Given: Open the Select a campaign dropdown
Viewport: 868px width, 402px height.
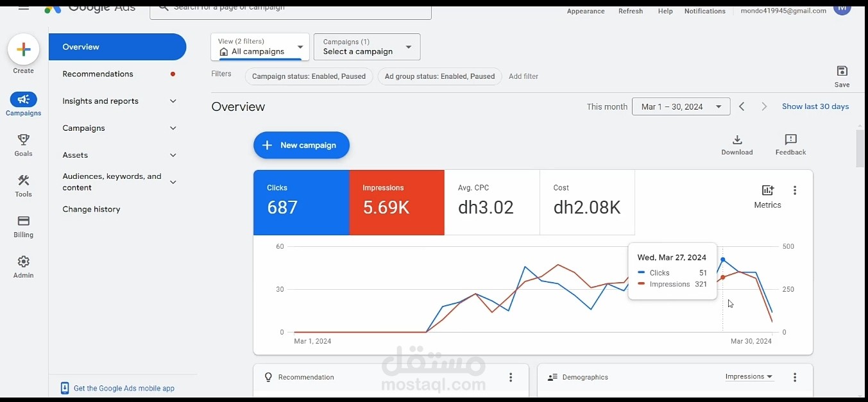Looking at the screenshot, I should 367,47.
